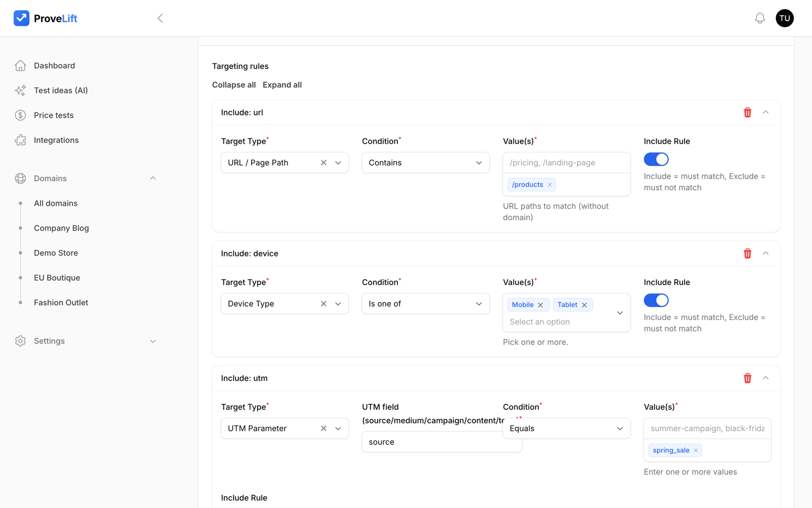Click the Integrations puzzle icon
The width and height of the screenshot is (812, 508).
point(20,140)
